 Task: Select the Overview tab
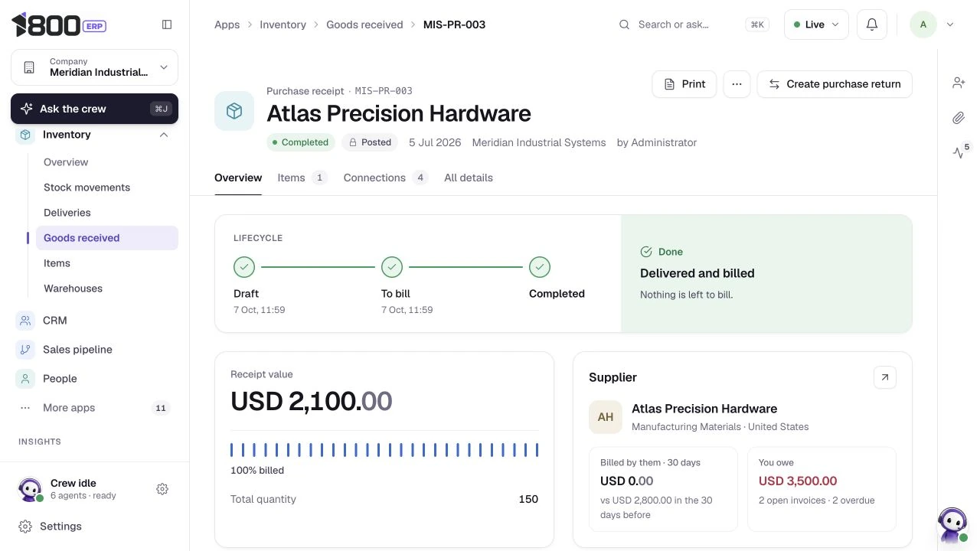[x=238, y=178]
